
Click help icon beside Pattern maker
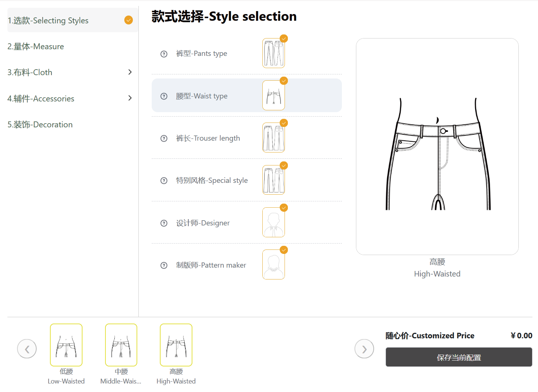(x=164, y=265)
